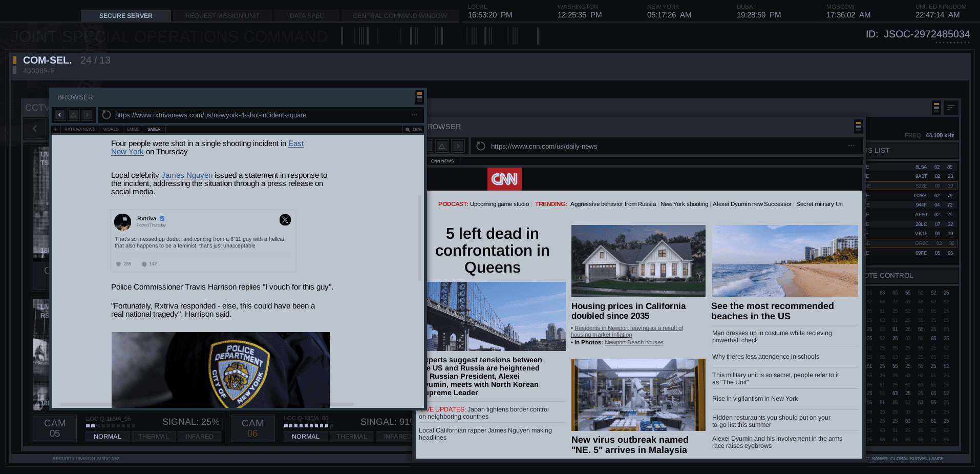980x474 pixels.
Task: Add a new tab with the plus icon
Action: 56,129
